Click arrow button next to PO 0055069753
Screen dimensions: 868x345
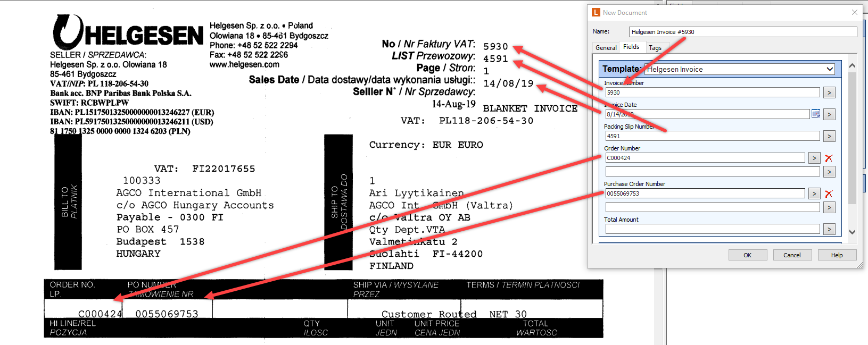814,193
